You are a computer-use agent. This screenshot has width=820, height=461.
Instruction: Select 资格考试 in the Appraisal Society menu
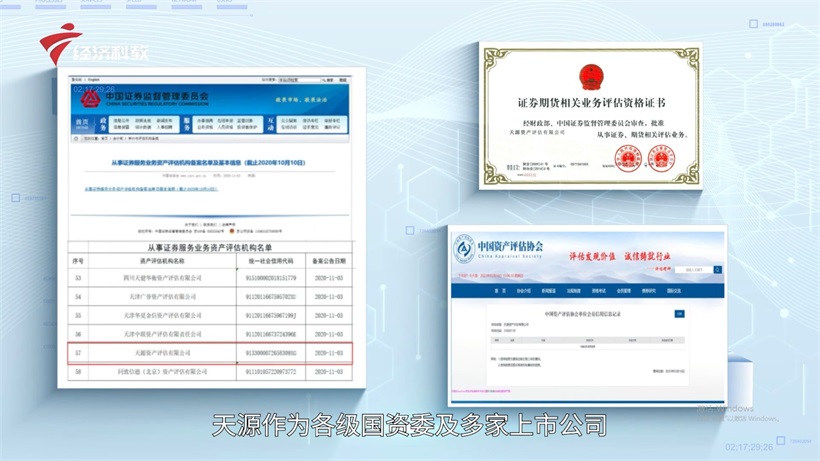(599, 291)
